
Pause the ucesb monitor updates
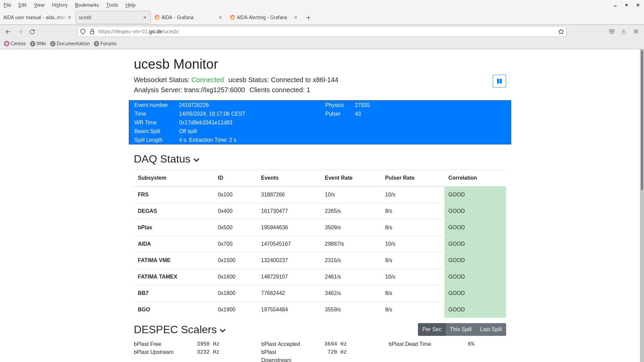(x=499, y=81)
